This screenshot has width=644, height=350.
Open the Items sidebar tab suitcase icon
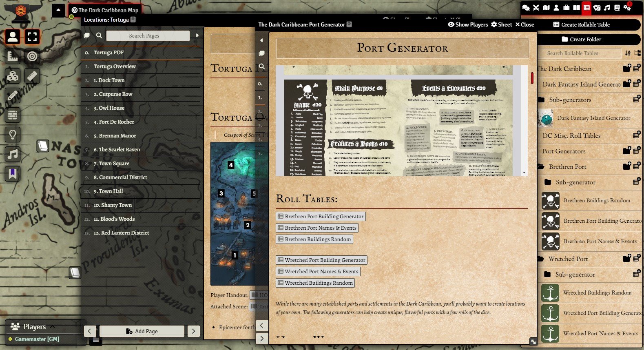click(566, 7)
